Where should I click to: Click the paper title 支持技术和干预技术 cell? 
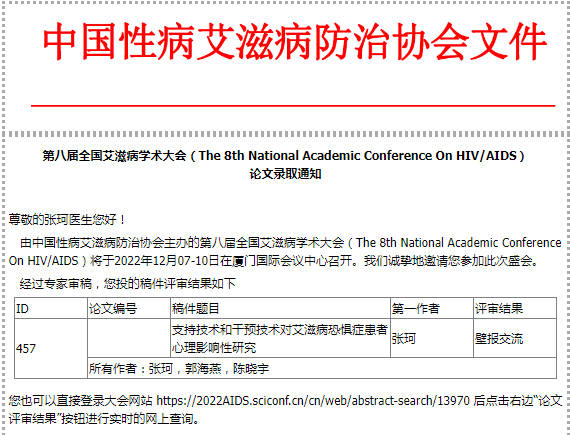click(x=281, y=338)
